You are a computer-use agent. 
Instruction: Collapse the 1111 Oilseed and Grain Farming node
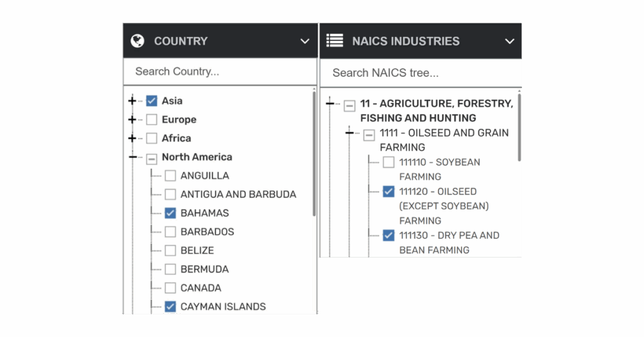pyautogui.click(x=350, y=133)
